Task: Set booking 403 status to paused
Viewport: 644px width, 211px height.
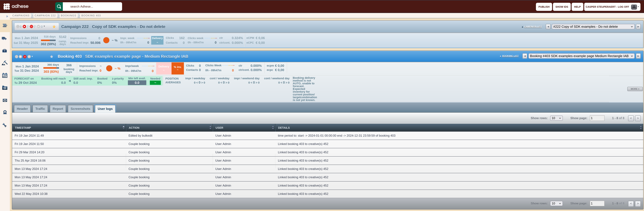Action: tap(25, 57)
